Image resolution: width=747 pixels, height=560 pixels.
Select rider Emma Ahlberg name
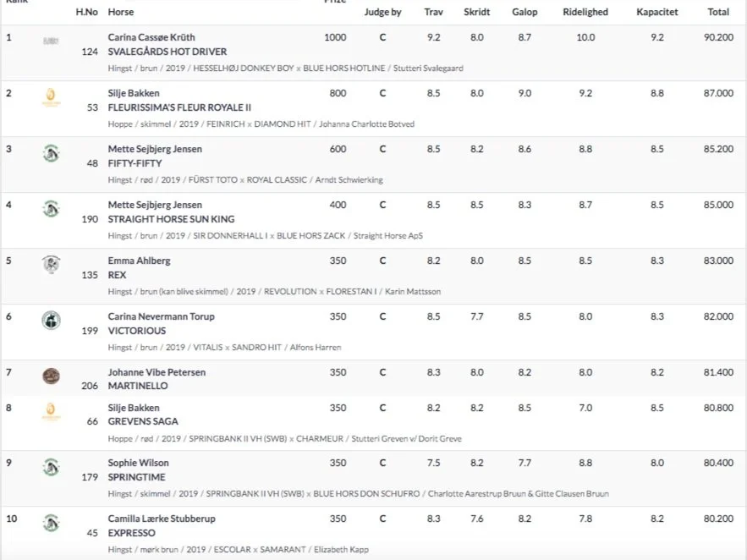pyautogui.click(x=139, y=261)
